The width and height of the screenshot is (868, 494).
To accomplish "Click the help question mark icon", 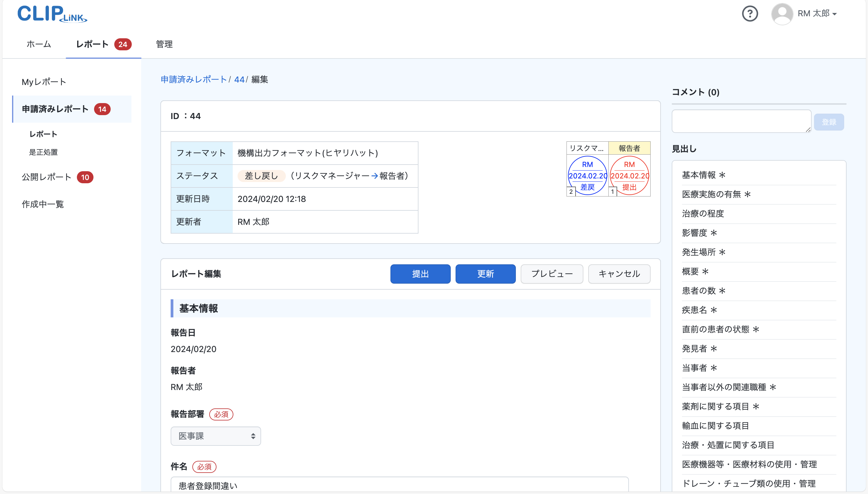I will pos(750,14).
